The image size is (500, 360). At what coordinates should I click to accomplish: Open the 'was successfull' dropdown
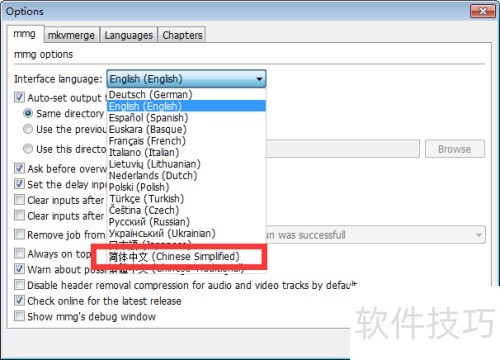click(376, 235)
